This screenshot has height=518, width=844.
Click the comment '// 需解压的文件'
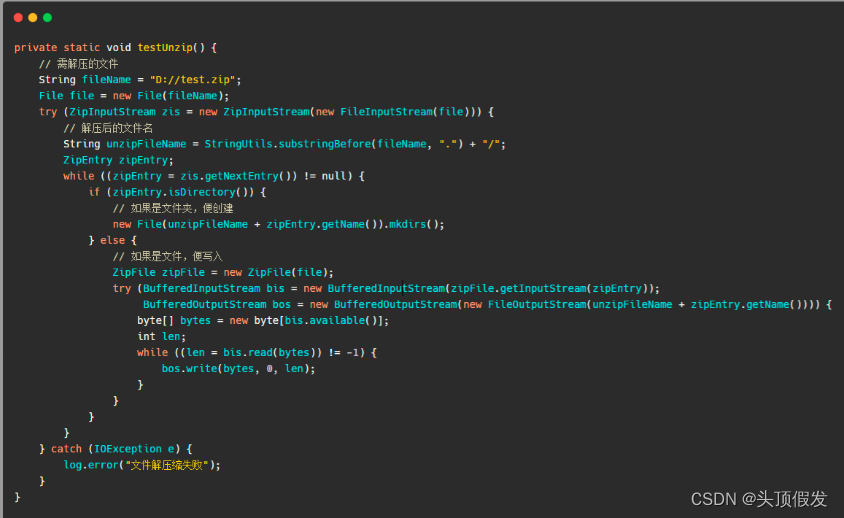[79, 64]
